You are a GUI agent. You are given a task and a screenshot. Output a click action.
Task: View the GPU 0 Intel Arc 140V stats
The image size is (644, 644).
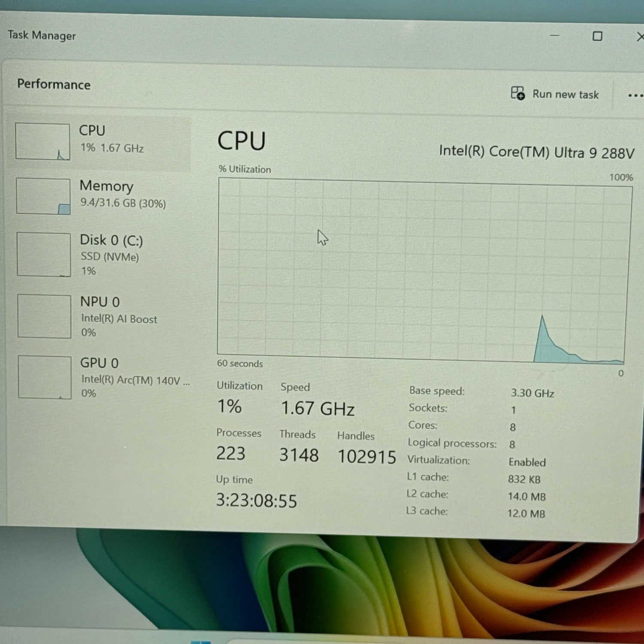[135, 380]
